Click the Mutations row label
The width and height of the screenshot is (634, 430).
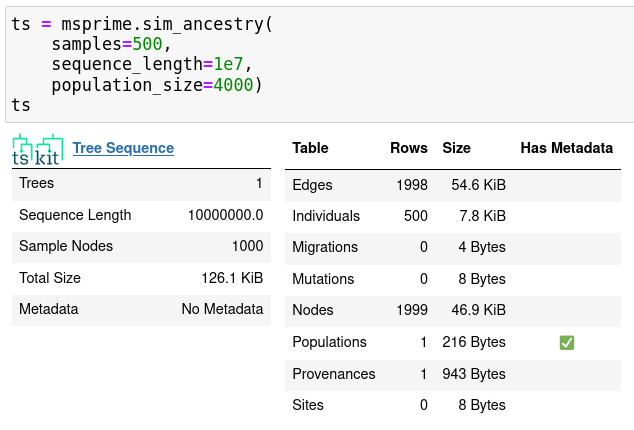[x=323, y=279]
